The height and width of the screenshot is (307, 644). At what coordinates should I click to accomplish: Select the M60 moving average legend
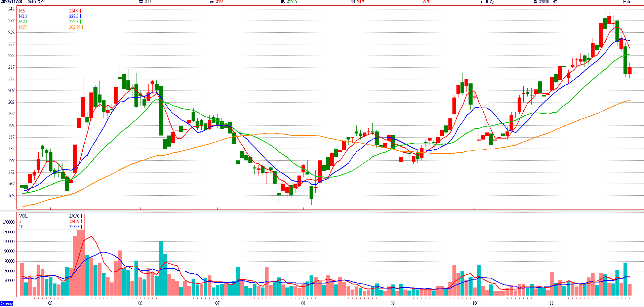point(23,27)
